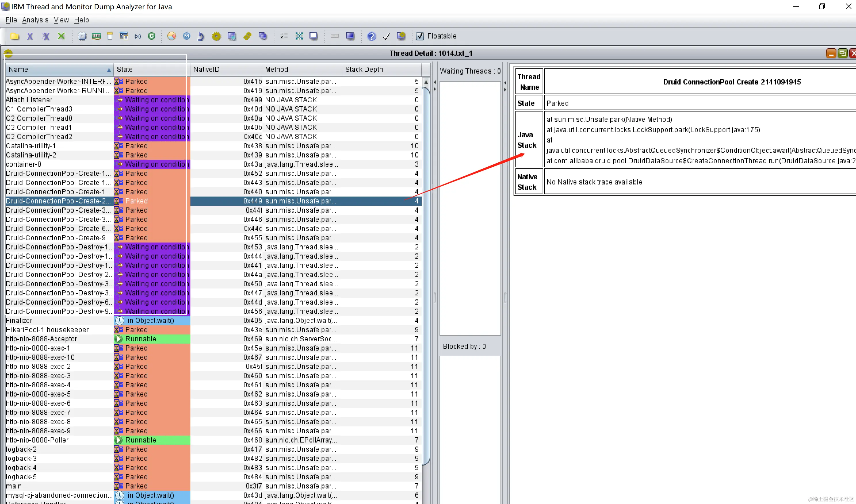
Task: Click the memory chip toolbar icon
Action: tap(96, 36)
